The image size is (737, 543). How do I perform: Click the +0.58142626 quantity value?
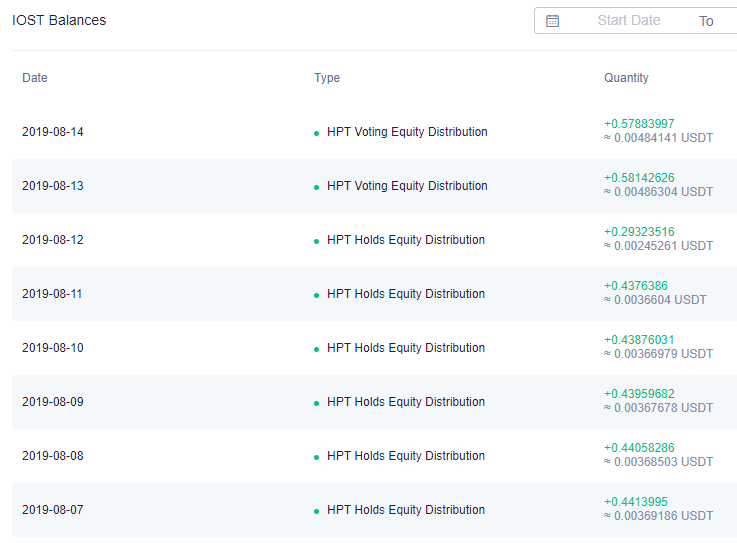pos(639,178)
